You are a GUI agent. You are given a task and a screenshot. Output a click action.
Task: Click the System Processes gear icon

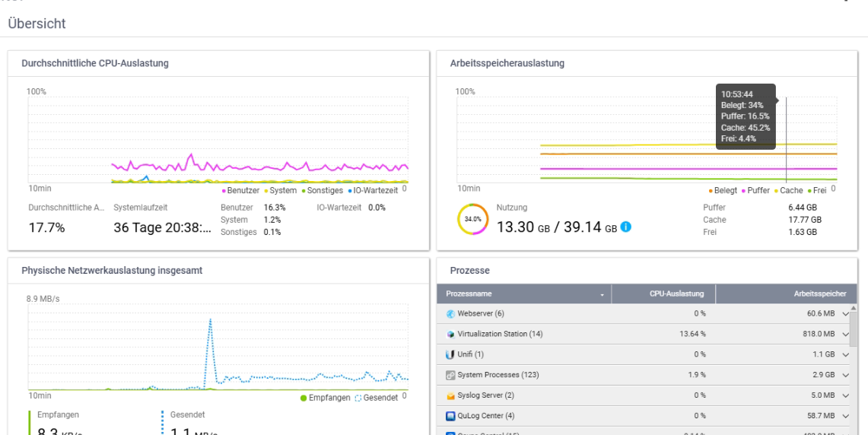pos(450,375)
